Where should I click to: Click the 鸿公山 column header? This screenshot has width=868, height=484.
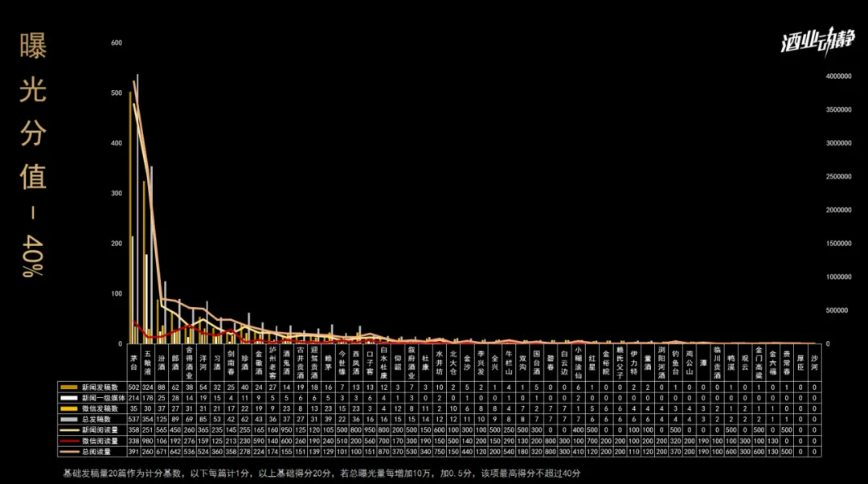(x=690, y=363)
